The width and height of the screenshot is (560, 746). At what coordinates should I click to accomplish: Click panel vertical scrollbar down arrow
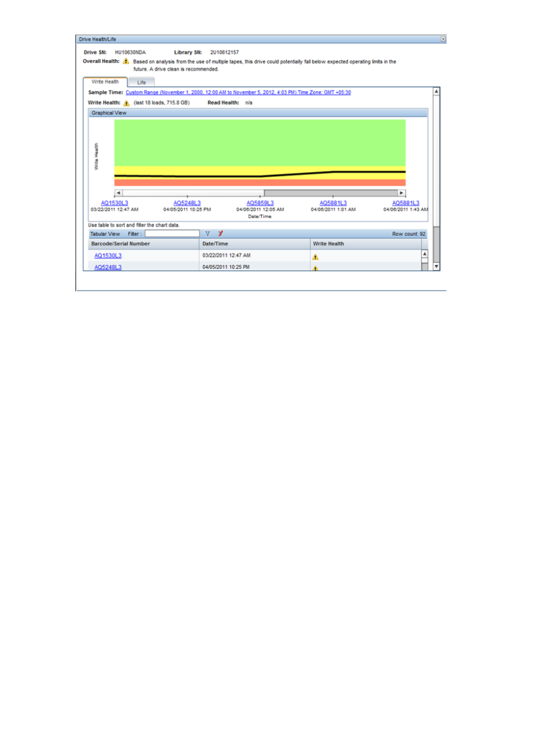(x=436, y=267)
